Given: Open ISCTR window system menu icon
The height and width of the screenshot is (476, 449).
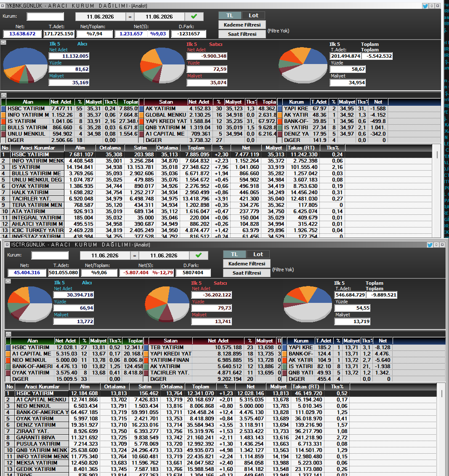Looking at the screenshot, I should tap(7, 245).
